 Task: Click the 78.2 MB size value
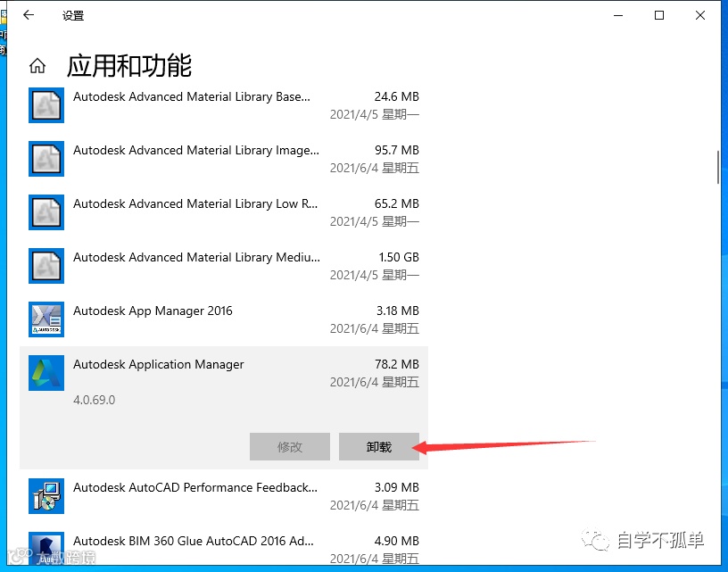pos(396,364)
